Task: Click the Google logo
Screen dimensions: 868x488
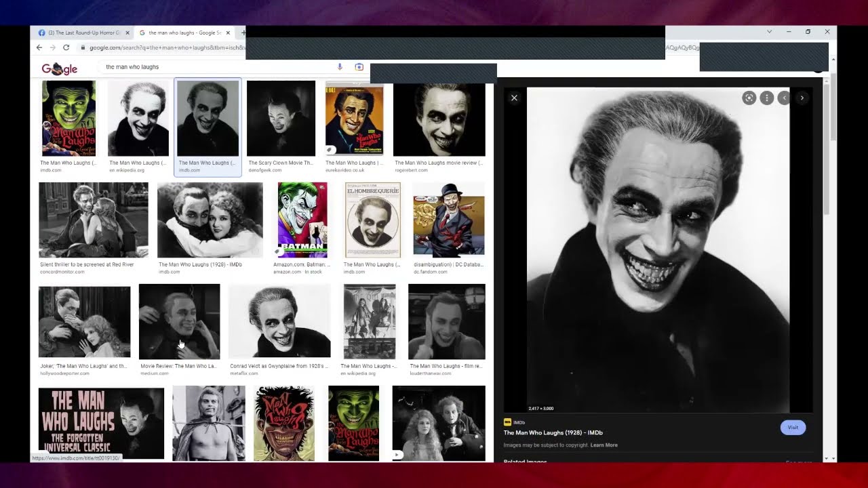Action: 60,68
